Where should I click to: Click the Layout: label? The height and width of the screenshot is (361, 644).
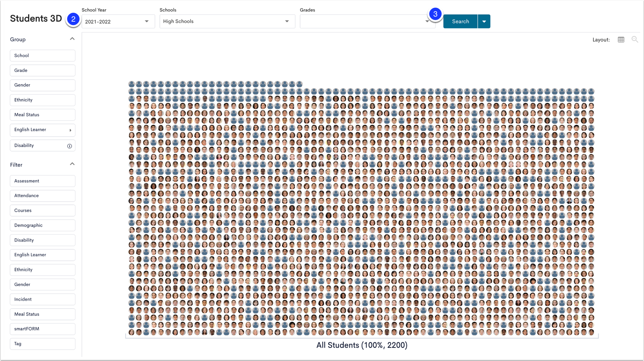coord(601,40)
